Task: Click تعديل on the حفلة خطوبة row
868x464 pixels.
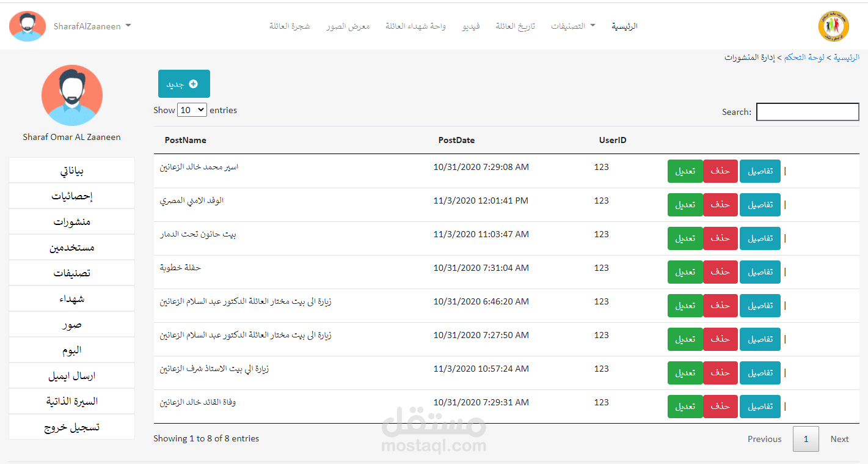Action: click(685, 271)
